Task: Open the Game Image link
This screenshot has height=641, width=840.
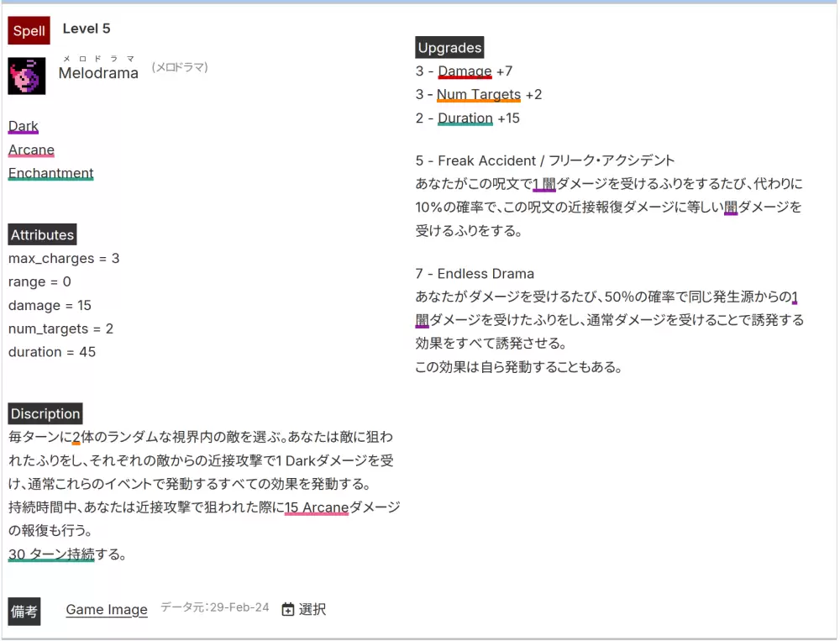Action: (107, 610)
